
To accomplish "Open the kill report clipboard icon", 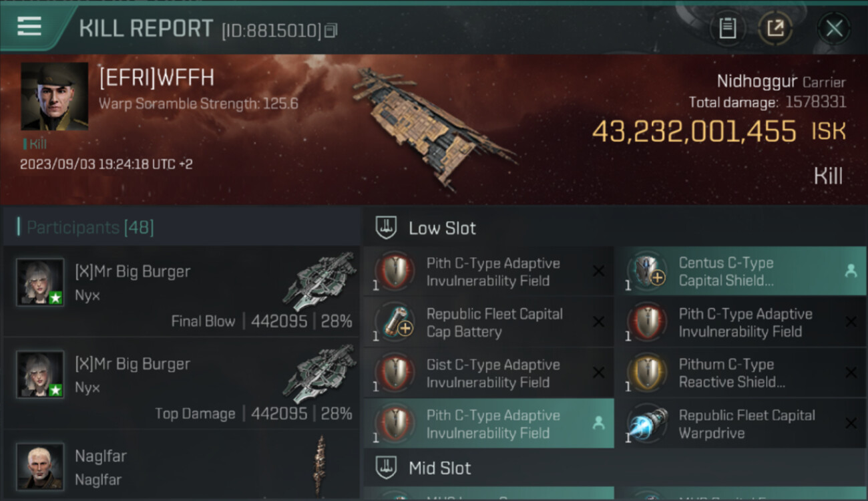I will coord(727,29).
